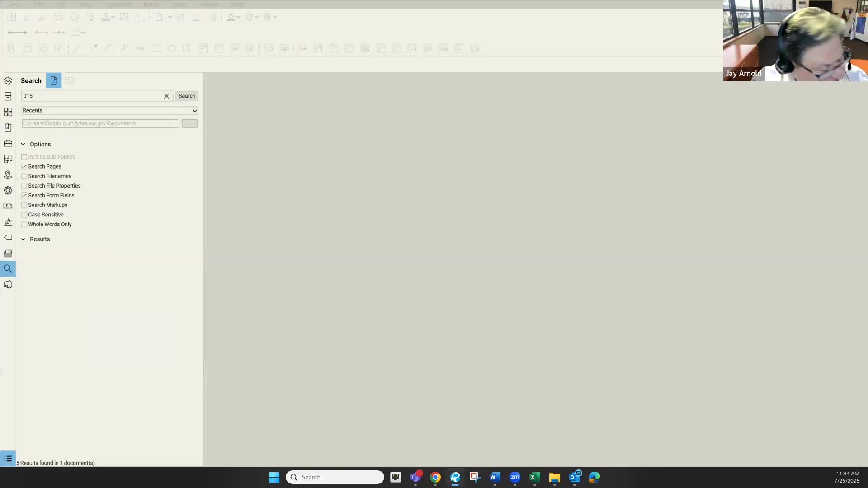Viewport: 868px width, 488px height.
Task: Select the Text Box tool in toolbar
Action: (x=12, y=17)
